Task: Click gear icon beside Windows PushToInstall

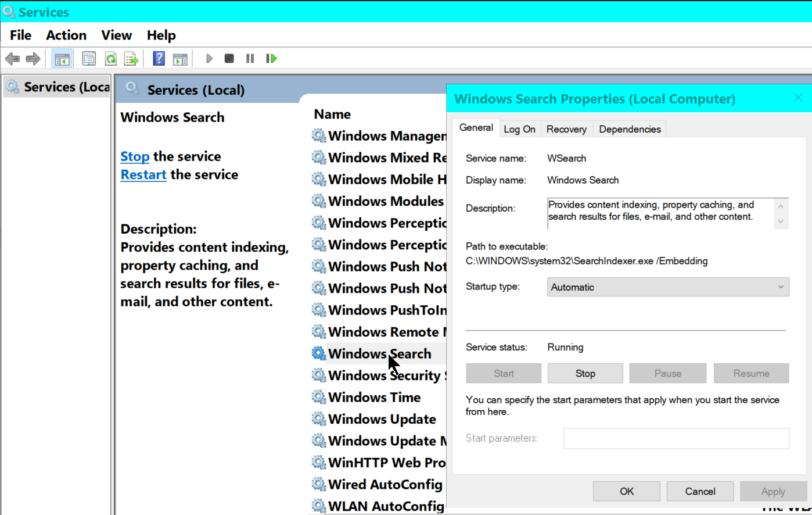Action: point(319,310)
